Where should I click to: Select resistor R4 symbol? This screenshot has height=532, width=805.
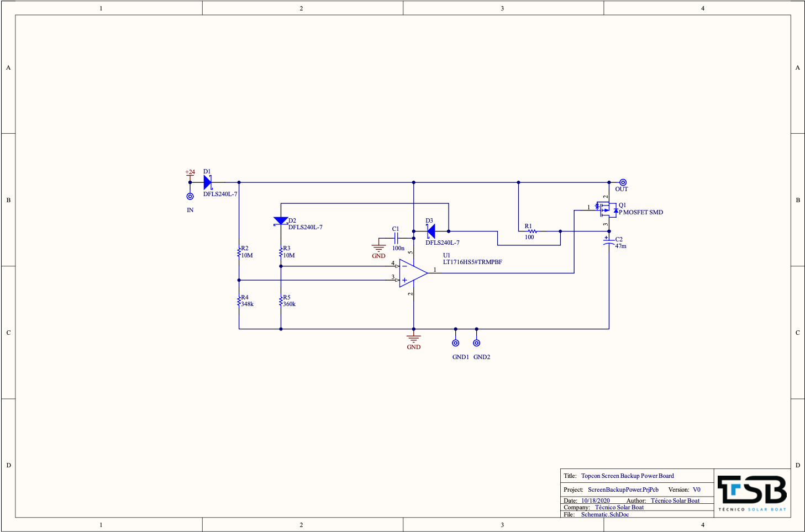pyautogui.click(x=239, y=301)
